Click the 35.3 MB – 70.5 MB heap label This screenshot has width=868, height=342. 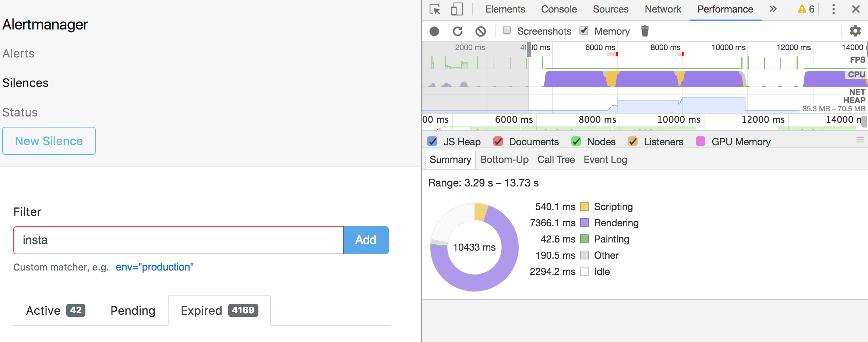coord(834,109)
